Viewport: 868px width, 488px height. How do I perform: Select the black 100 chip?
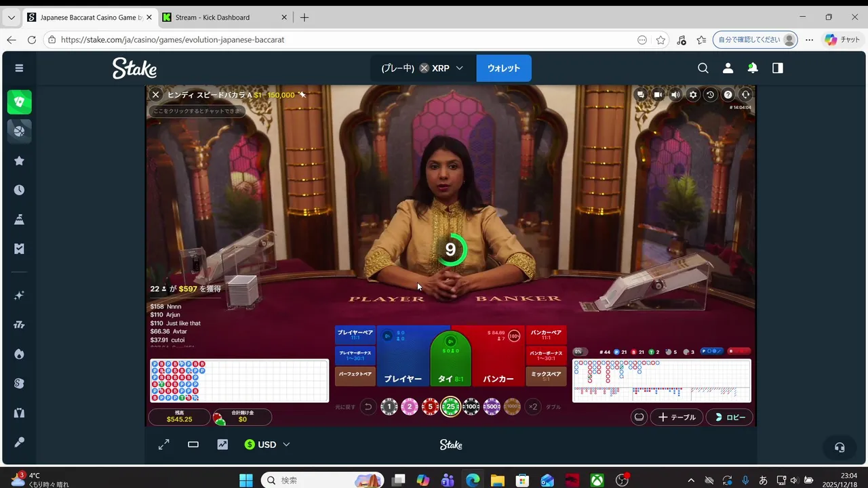pyautogui.click(x=471, y=407)
